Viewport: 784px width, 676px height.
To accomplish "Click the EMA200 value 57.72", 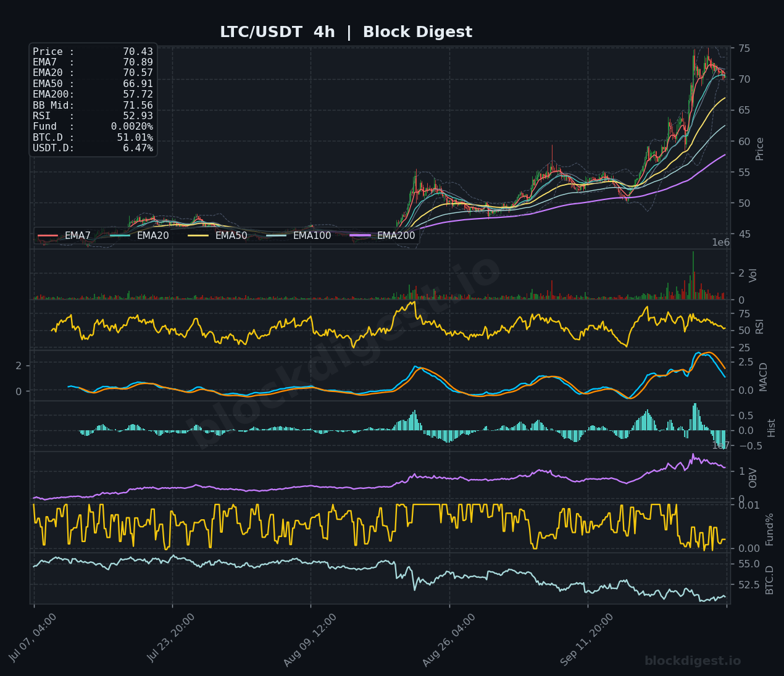I will 138,94.
